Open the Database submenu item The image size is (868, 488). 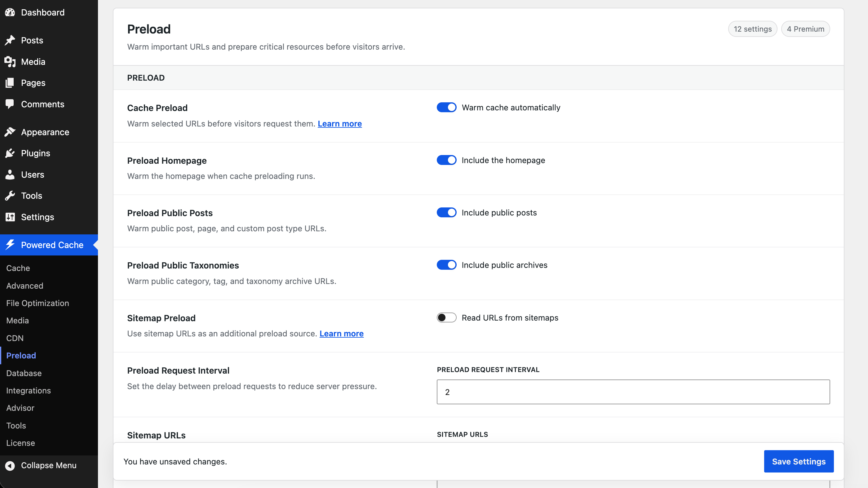coord(24,373)
